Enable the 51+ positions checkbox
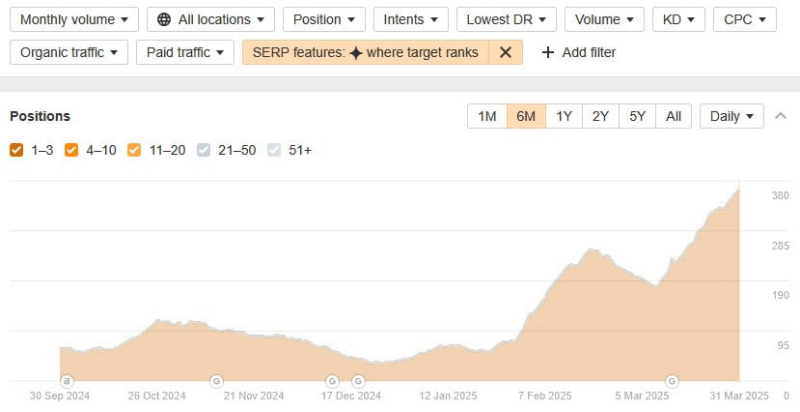The height and width of the screenshot is (412, 800). [274, 150]
